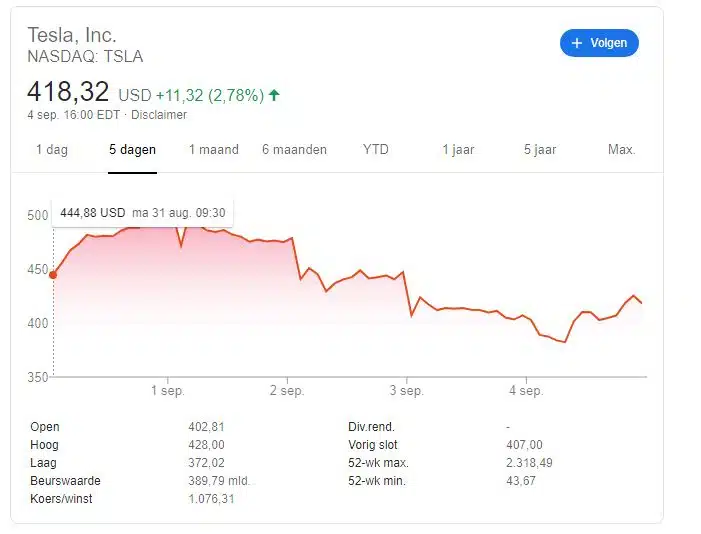Click the red data point on chart start
The image size is (701, 534).
pyautogui.click(x=53, y=274)
